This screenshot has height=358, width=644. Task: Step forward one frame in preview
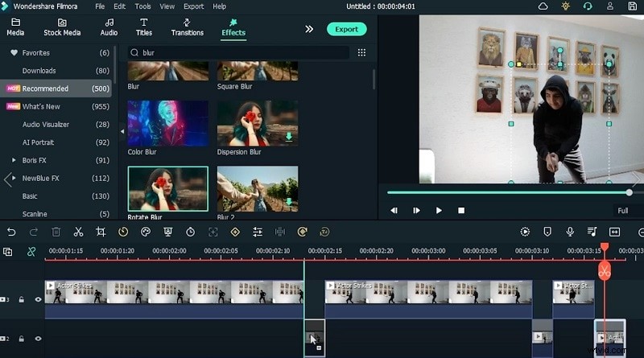pos(416,210)
